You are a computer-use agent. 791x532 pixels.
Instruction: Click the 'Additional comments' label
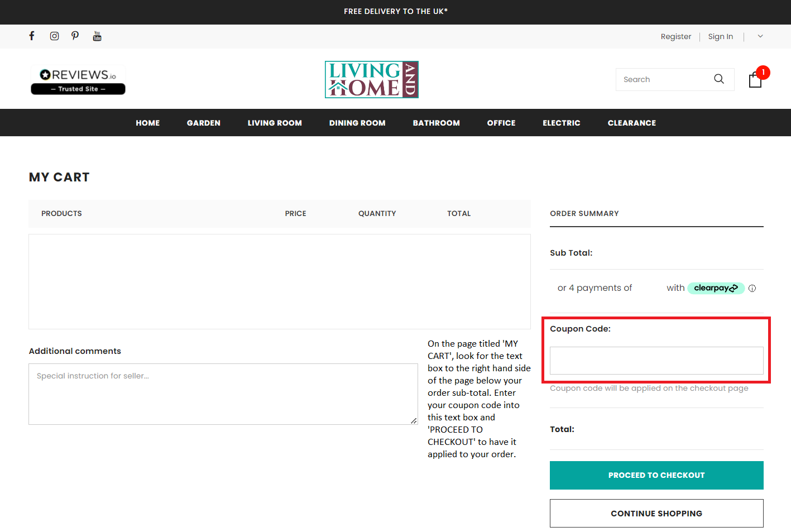click(x=75, y=351)
